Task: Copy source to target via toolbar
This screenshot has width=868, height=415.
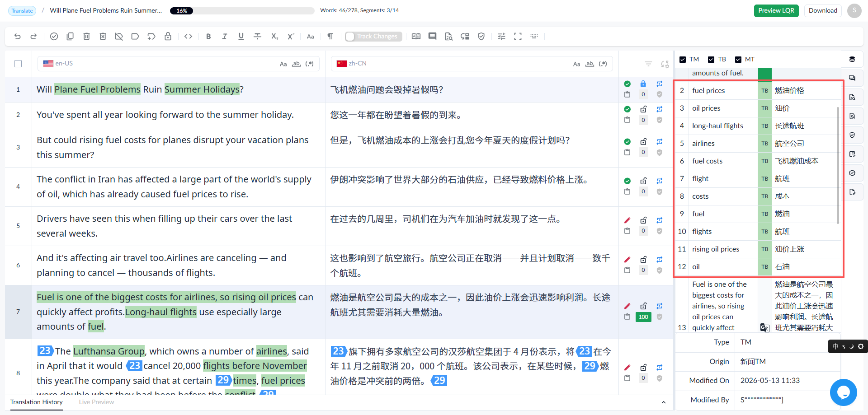Action: [70, 37]
